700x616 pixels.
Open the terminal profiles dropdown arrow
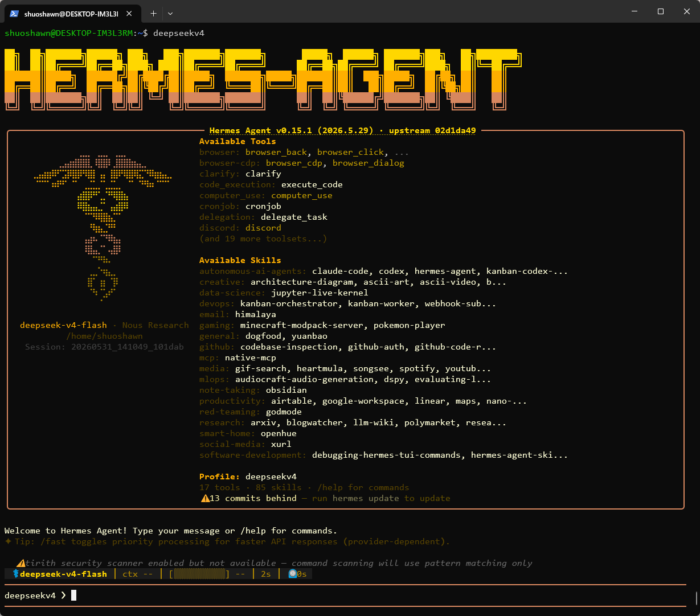pos(170,13)
